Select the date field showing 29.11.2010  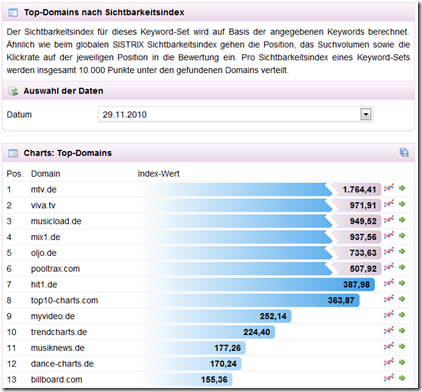(235, 114)
